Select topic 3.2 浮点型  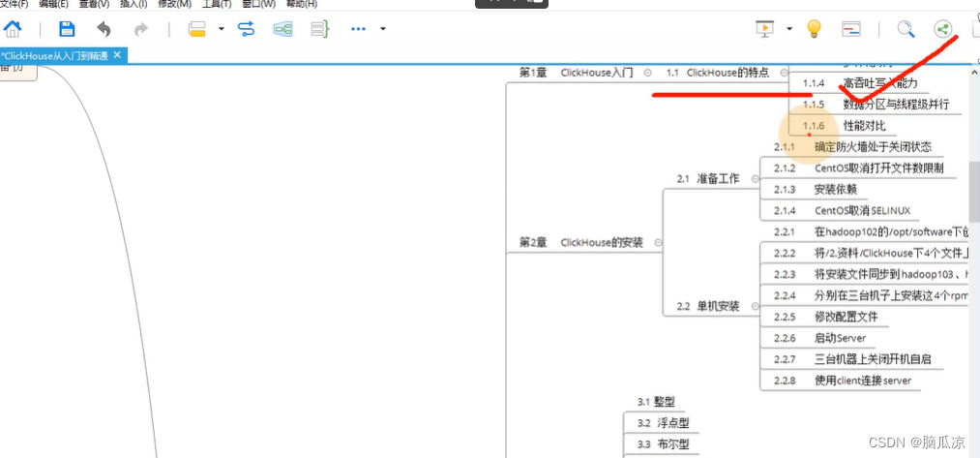coord(663,423)
